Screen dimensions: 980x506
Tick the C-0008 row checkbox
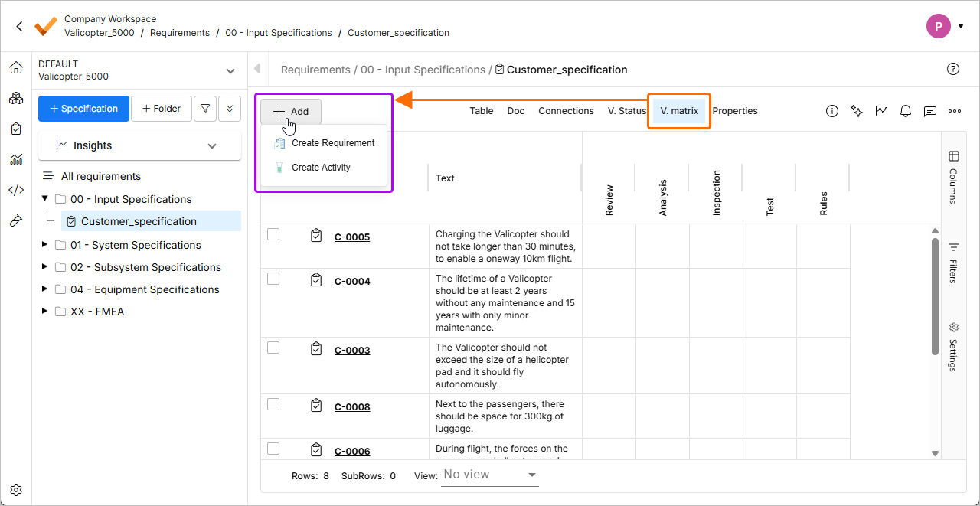point(273,404)
